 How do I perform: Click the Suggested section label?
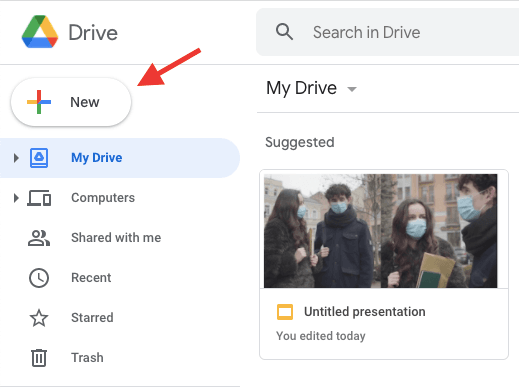[300, 142]
